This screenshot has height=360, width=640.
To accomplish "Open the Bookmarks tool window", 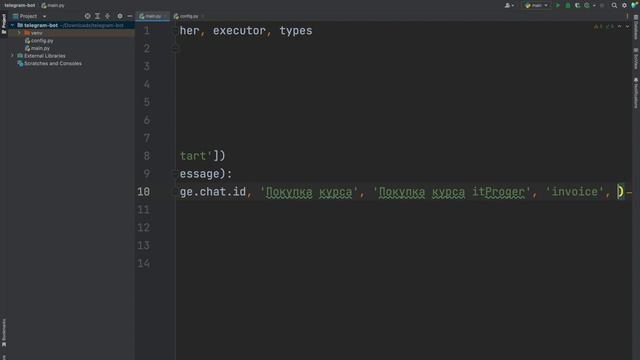I will tap(4, 333).
